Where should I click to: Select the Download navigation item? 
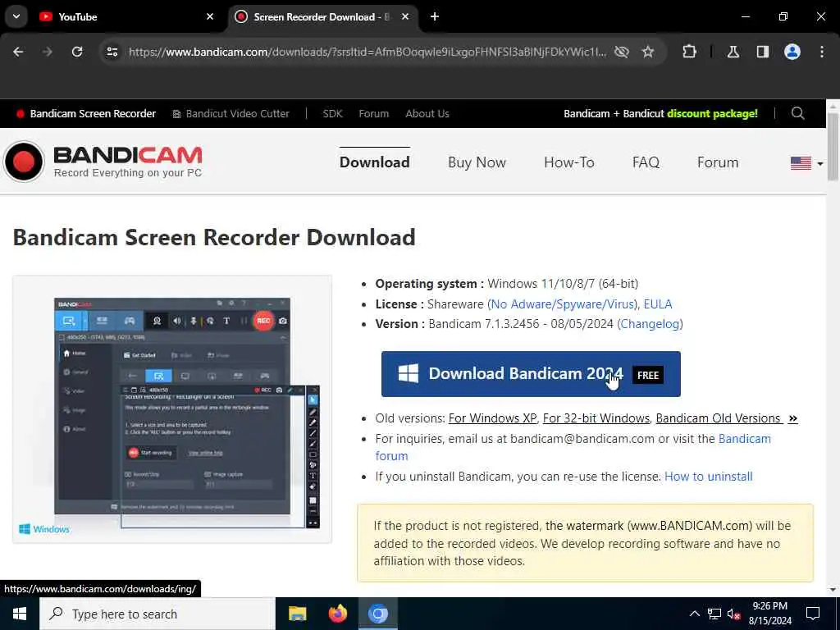[x=374, y=162]
